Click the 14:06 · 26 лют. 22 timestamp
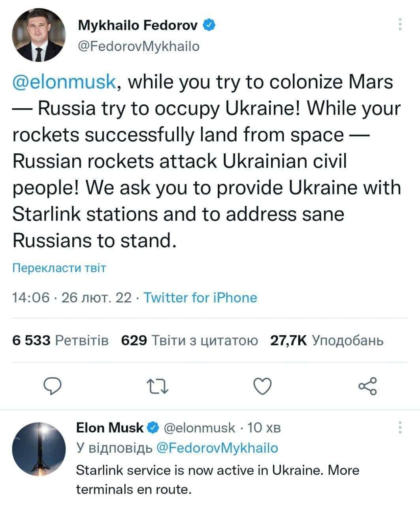Viewport: 420px width, 506px height. point(72,297)
